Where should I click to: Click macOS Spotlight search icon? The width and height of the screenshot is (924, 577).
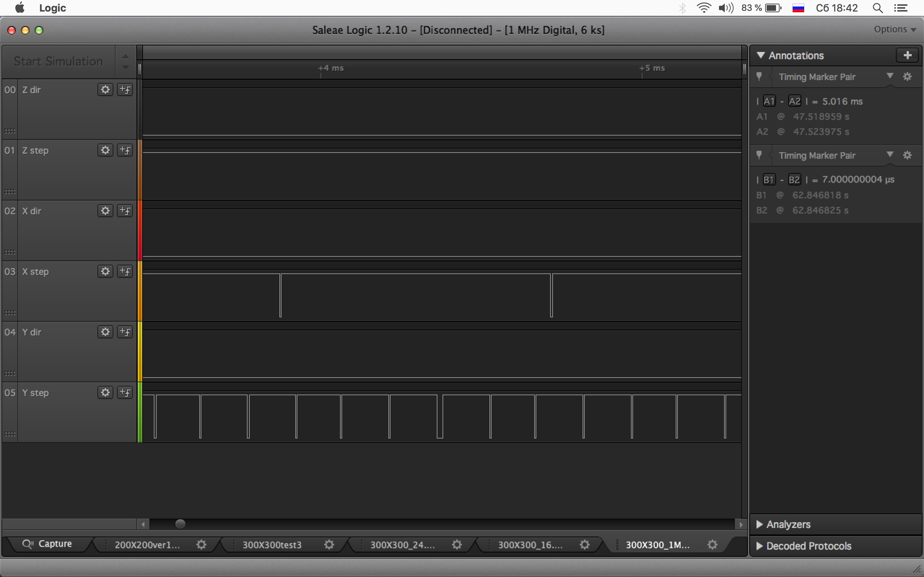click(x=877, y=8)
